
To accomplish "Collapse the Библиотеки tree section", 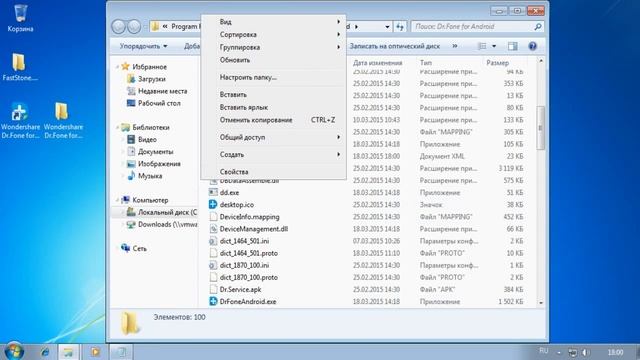I will coord(118,127).
